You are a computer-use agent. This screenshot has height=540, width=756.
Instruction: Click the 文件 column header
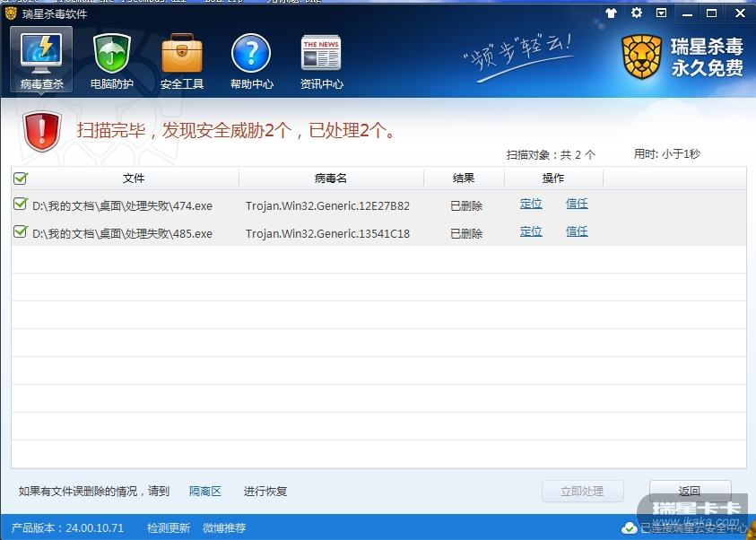134,179
